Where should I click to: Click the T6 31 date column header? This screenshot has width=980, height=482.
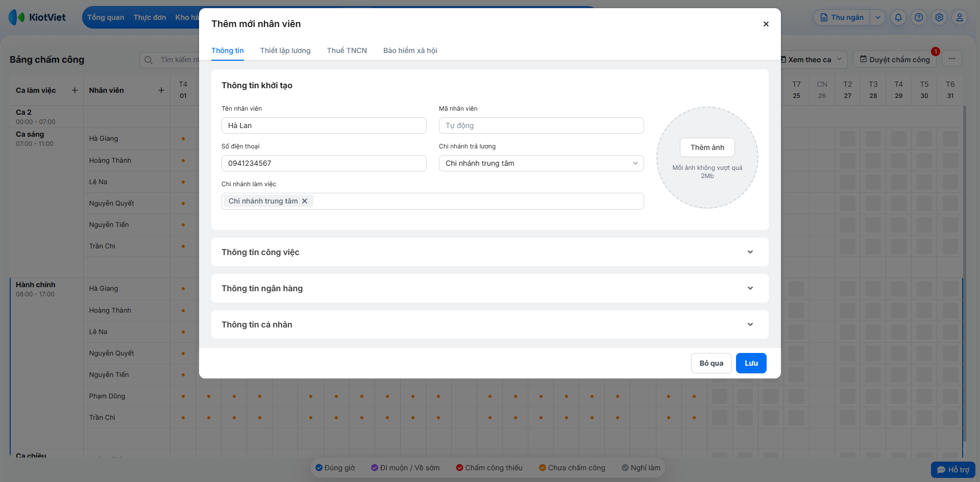click(x=950, y=90)
